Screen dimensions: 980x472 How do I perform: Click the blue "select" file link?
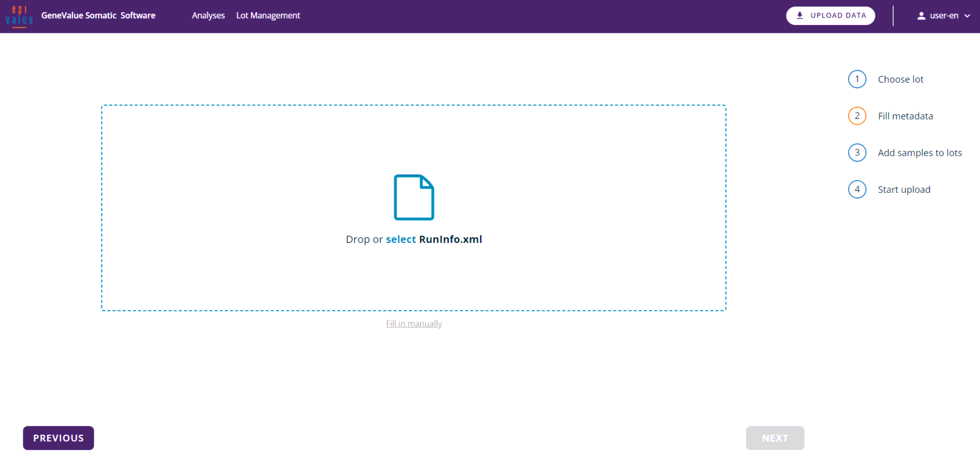[x=401, y=239]
